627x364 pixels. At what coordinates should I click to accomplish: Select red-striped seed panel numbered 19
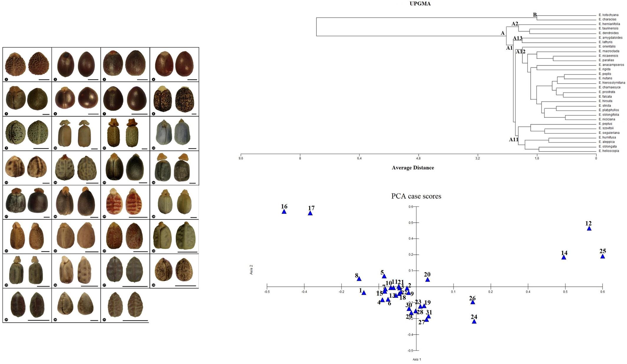(125, 202)
